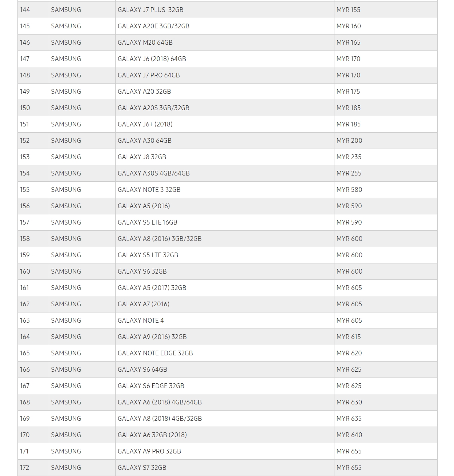The image size is (454, 476).
Task: Click the MYR 615 price cell
Action: pyautogui.click(x=349, y=337)
